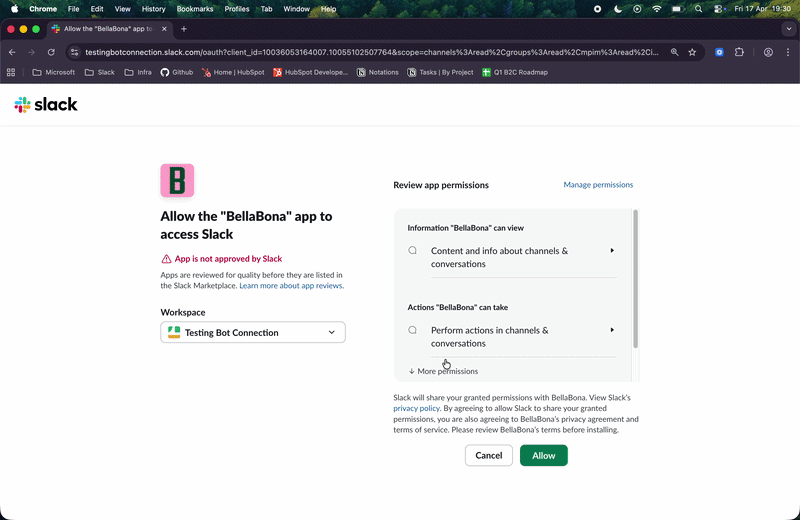Show More permissions in the list
This screenshot has height=520, width=800.
coord(443,371)
